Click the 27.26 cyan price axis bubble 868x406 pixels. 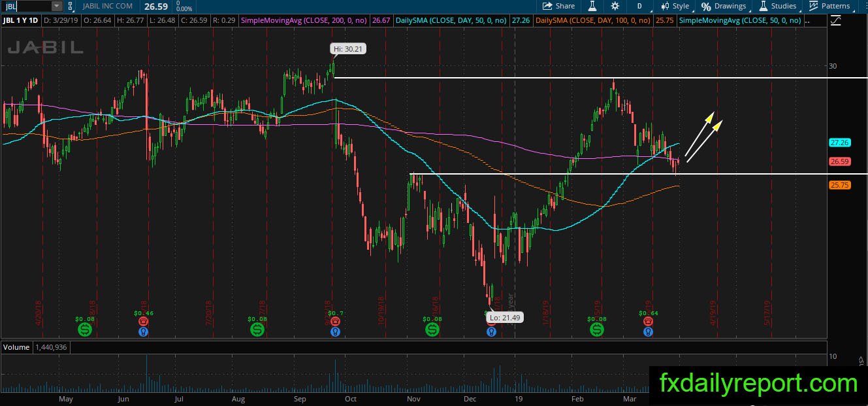pos(839,143)
